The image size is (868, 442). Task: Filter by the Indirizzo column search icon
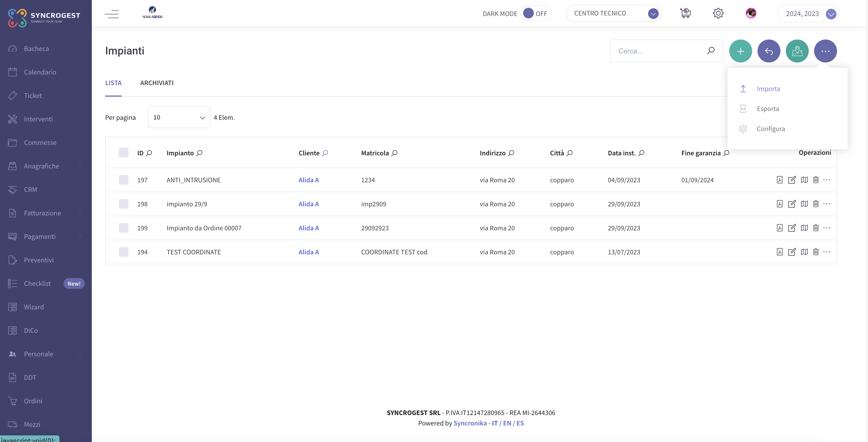pos(511,153)
